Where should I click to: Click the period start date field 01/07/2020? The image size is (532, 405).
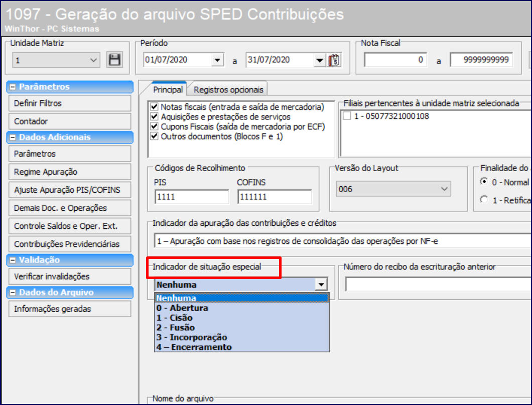click(x=178, y=60)
